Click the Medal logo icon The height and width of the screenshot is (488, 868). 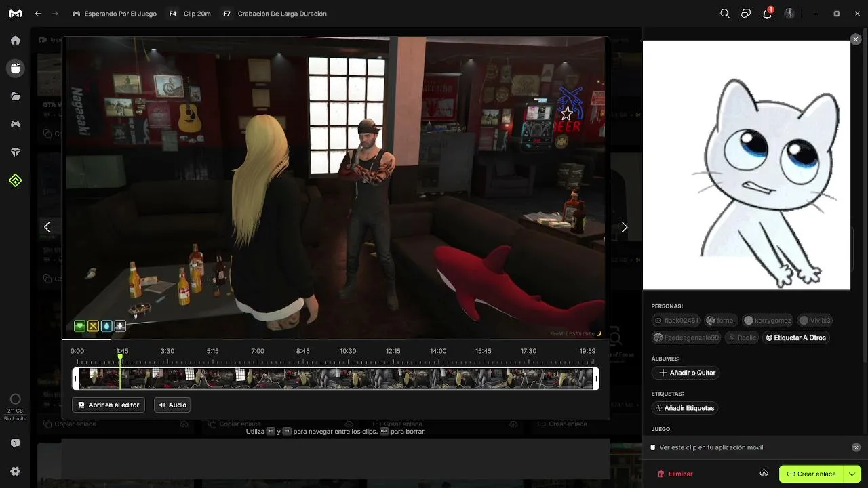[x=15, y=14]
